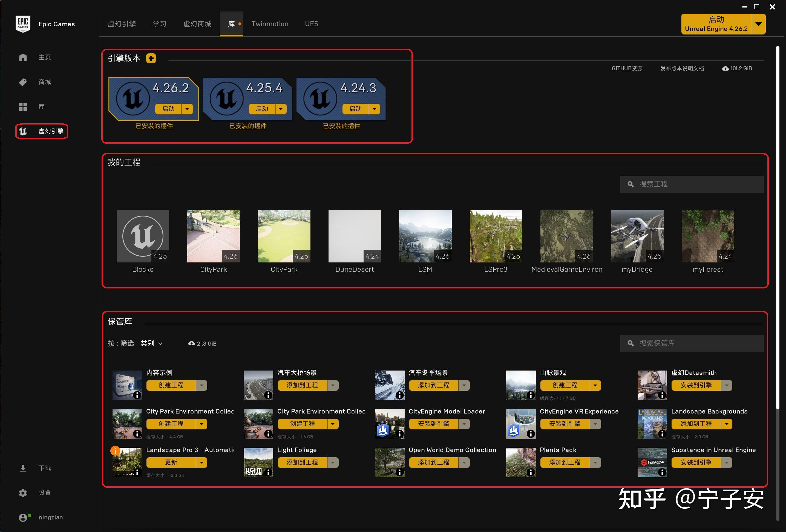Switch to the 虚幻商城 tab
786x532 pixels.
point(197,24)
